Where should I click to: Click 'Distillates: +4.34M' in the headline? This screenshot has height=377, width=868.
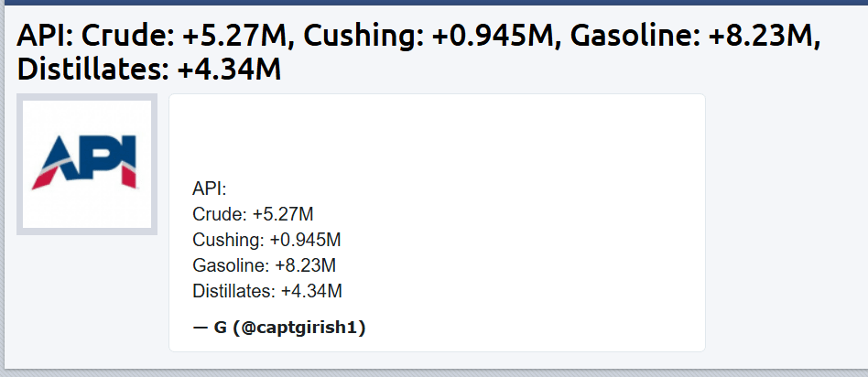pos(149,70)
